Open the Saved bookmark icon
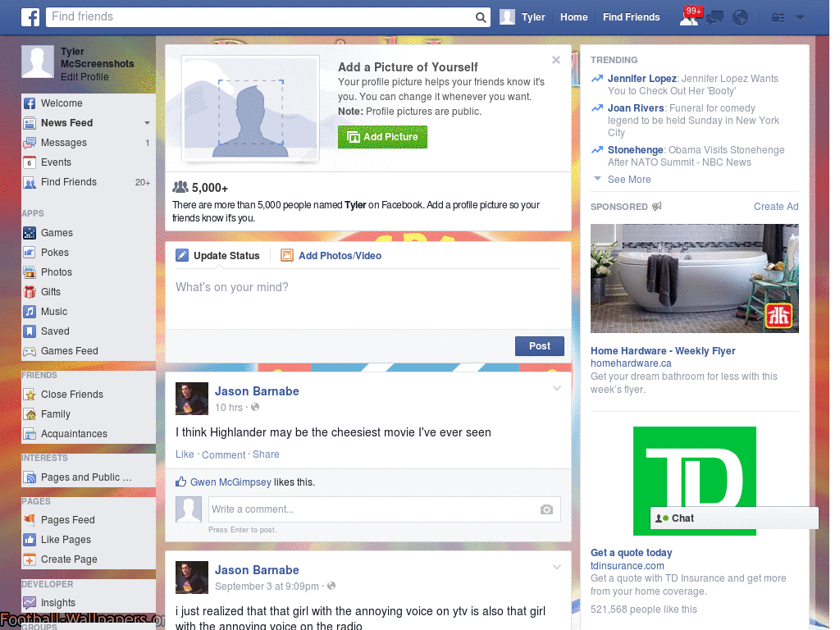Viewport: 840px width, 630px height. (30, 331)
